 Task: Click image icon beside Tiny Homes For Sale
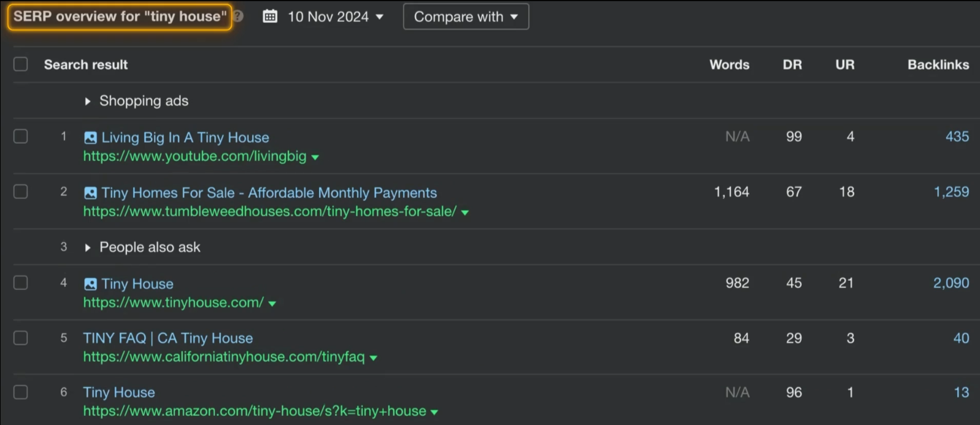(x=90, y=193)
